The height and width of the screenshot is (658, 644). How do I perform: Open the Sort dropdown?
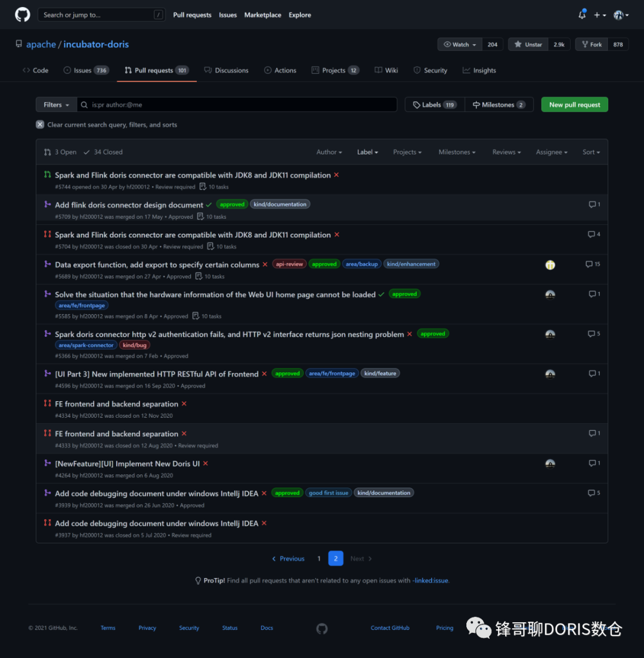click(591, 152)
